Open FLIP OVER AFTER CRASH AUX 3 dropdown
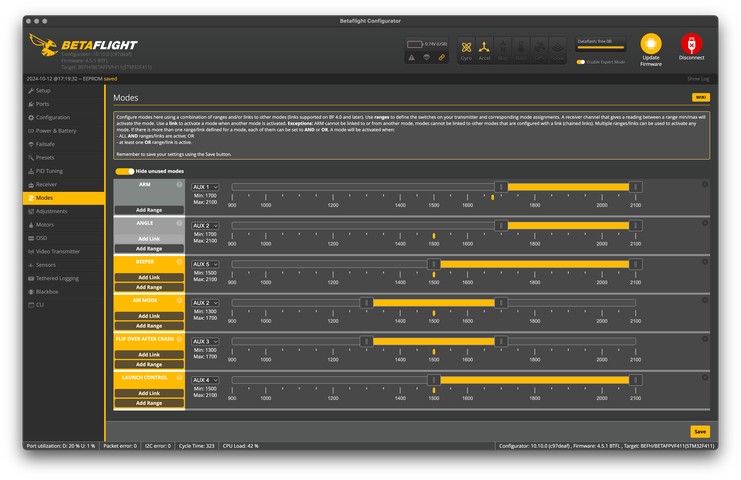The image size is (741, 480). [x=205, y=342]
